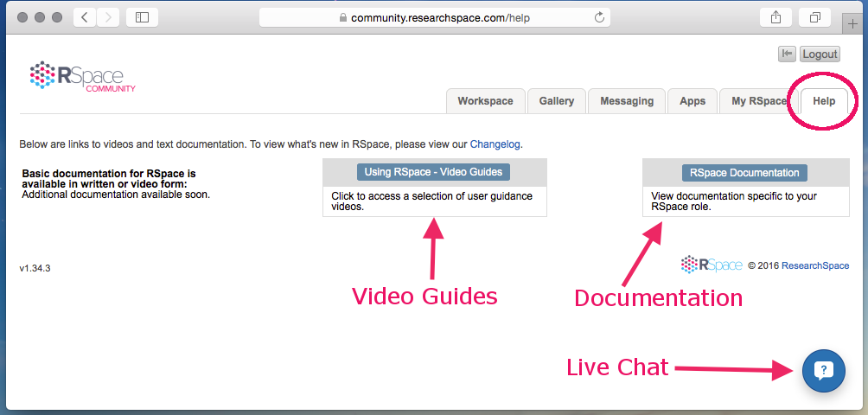Go to the Messaging tab

coord(627,101)
